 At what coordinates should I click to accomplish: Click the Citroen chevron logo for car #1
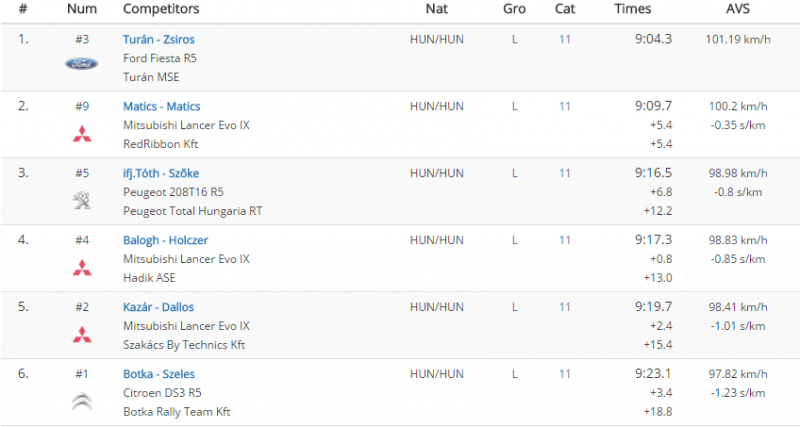click(x=82, y=401)
